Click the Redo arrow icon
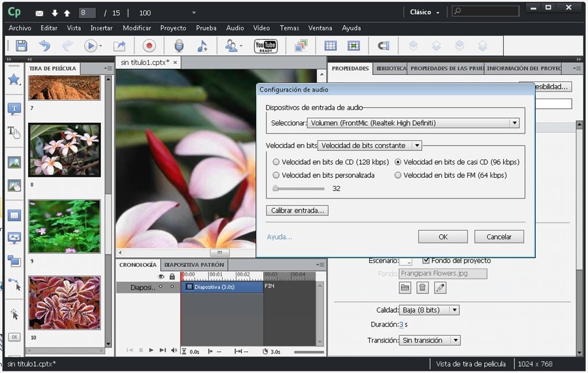The height and width of the screenshot is (373, 588). (68, 46)
